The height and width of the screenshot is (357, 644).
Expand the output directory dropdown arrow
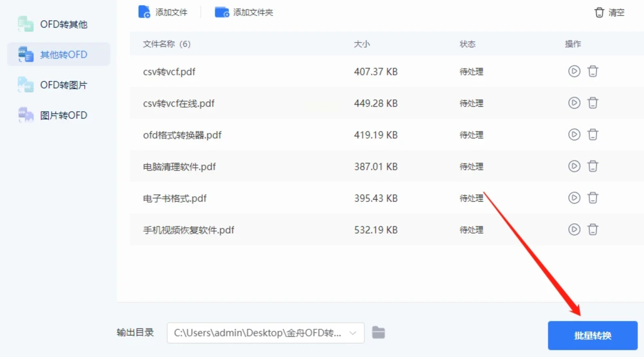point(353,333)
